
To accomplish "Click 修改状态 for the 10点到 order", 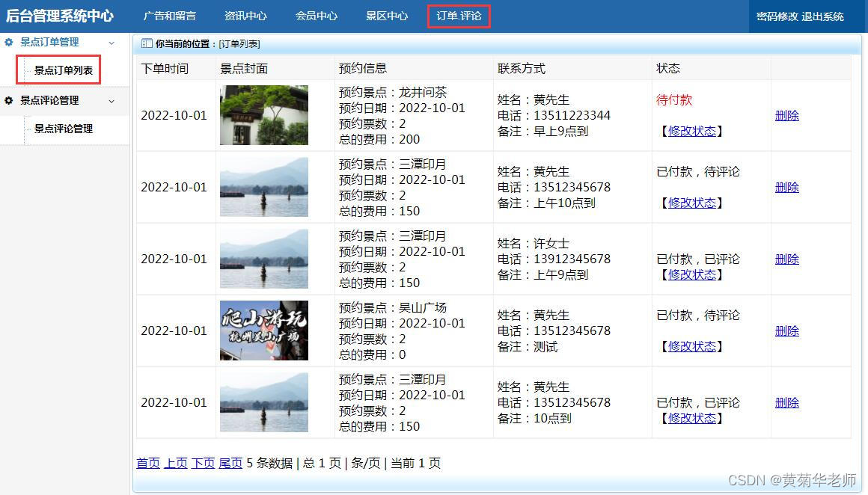I will (692, 418).
